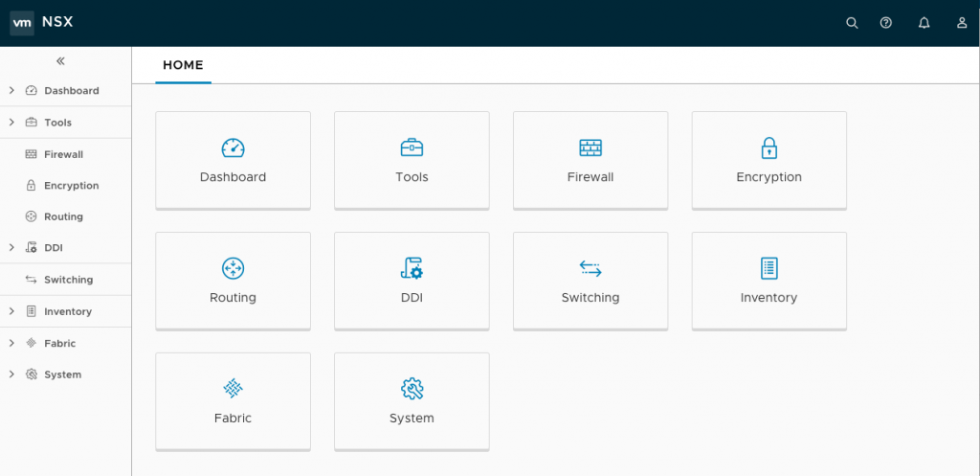Expand the Inventory tree chevron

pyautogui.click(x=11, y=311)
